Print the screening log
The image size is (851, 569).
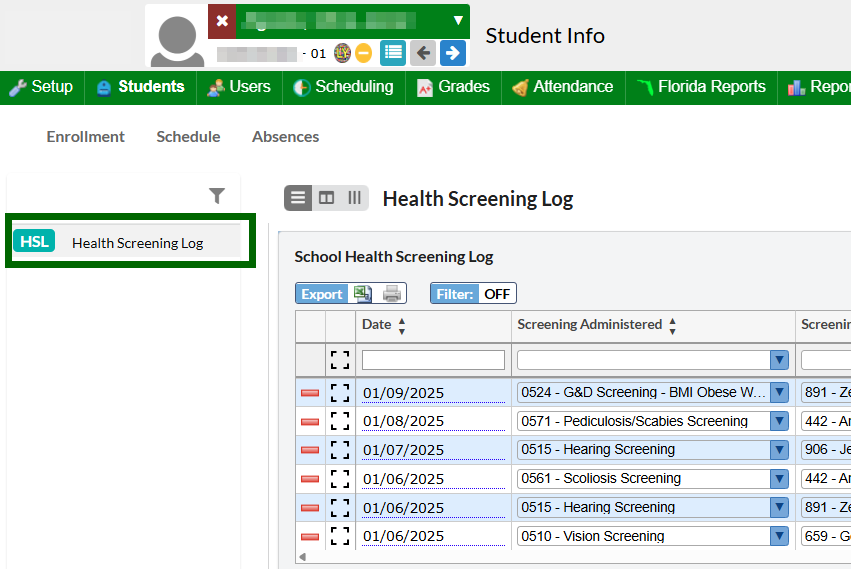[391, 294]
